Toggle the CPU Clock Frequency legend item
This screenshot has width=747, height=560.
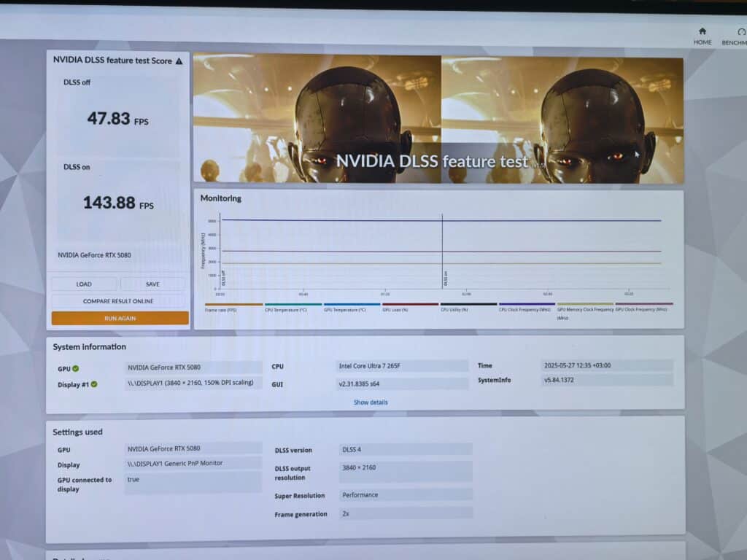pyautogui.click(x=527, y=307)
